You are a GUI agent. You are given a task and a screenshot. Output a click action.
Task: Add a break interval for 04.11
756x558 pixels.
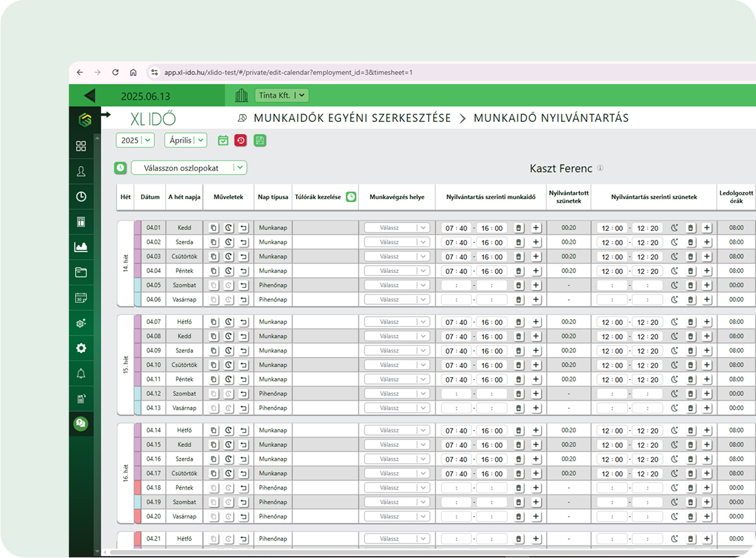coord(707,380)
